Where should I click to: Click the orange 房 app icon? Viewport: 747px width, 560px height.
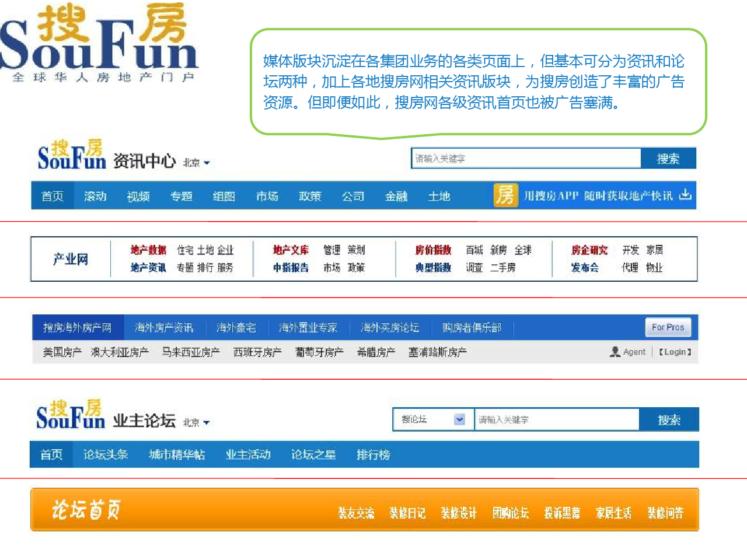505,195
